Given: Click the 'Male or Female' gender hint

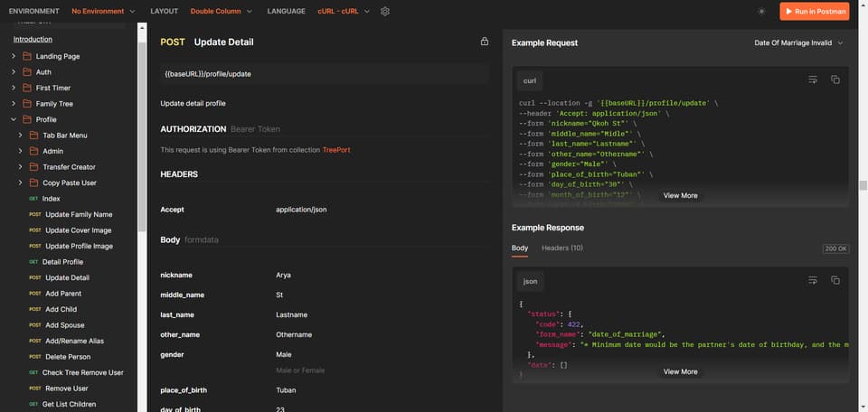Looking at the screenshot, I should (300, 370).
